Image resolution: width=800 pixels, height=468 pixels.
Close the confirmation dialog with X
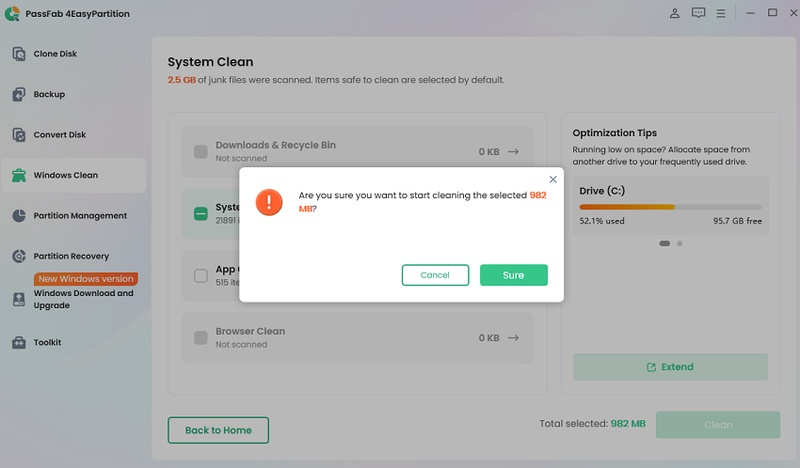pos(553,180)
